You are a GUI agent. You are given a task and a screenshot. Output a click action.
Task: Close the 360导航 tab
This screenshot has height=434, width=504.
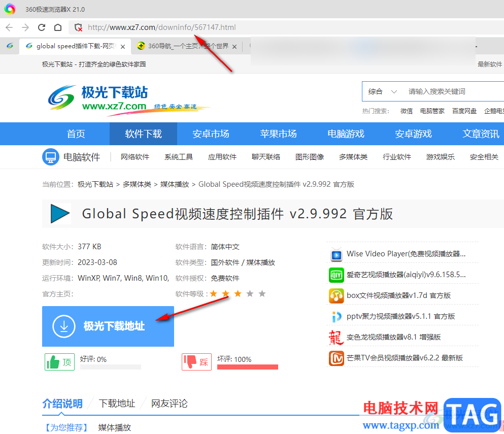[234, 47]
